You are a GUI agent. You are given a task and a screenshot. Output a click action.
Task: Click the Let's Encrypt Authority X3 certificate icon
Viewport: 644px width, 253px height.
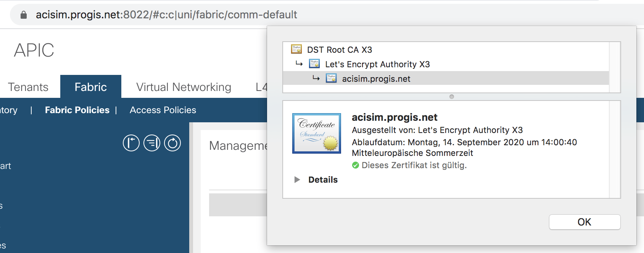pyautogui.click(x=314, y=64)
